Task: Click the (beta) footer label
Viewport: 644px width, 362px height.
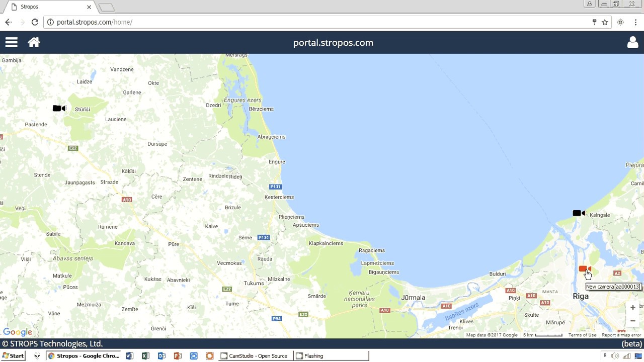Action: [632, 344]
